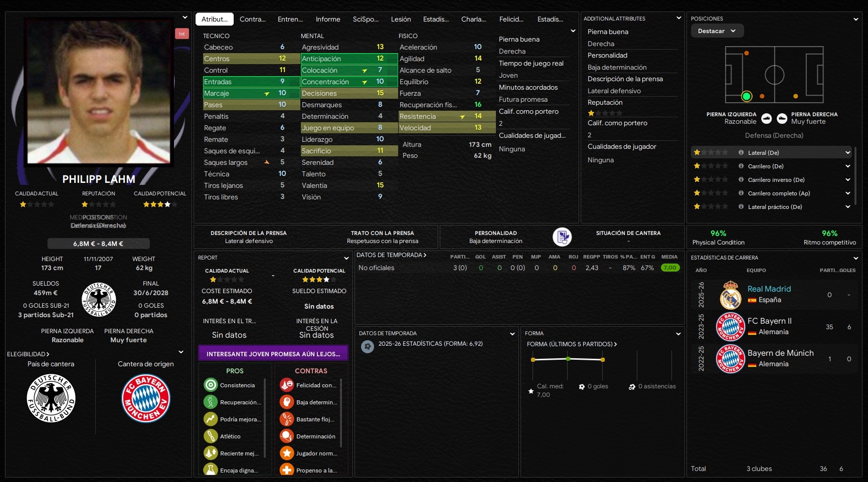Image resolution: width=868 pixels, height=482 pixels.
Task: Click the Encaja digna... pro icon
Action: pos(211,470)
